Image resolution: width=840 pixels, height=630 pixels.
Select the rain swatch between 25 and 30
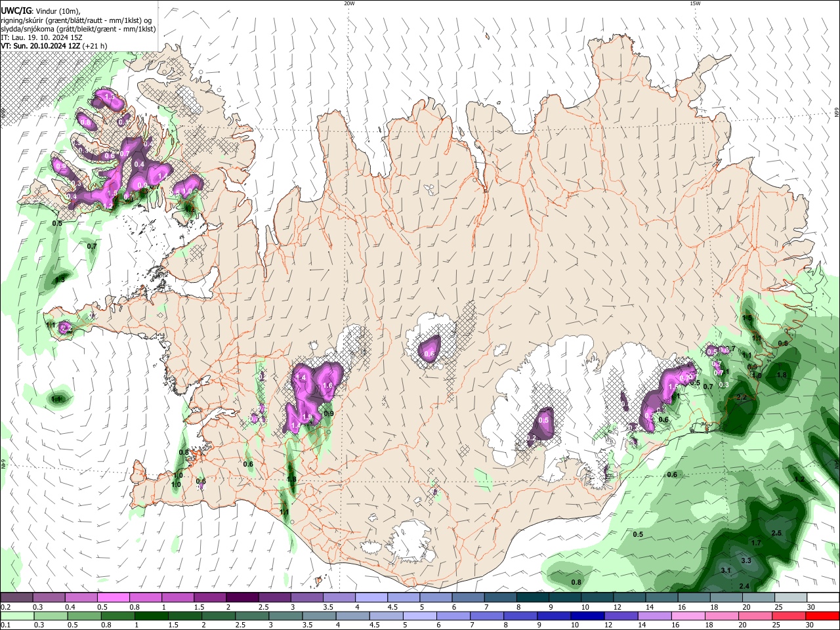point(789,616)
